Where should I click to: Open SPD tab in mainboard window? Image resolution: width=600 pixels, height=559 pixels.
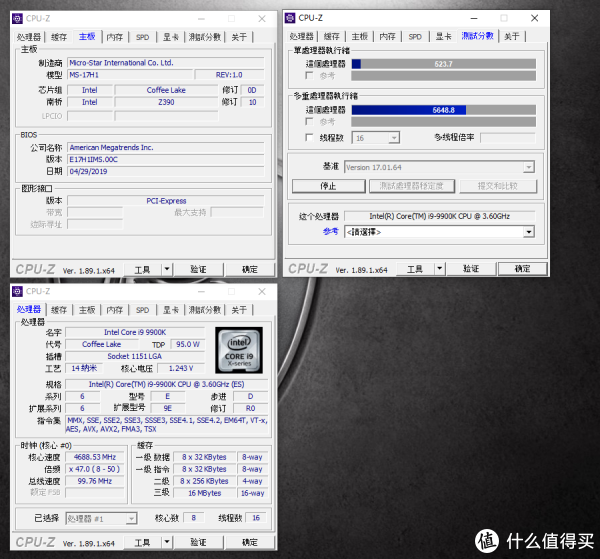[x=142, y=37]
